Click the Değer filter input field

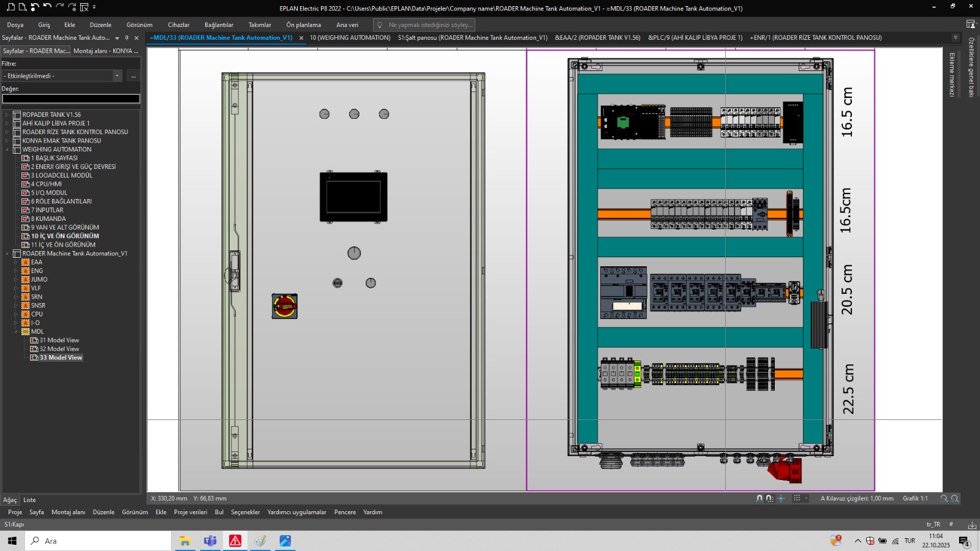71,99
